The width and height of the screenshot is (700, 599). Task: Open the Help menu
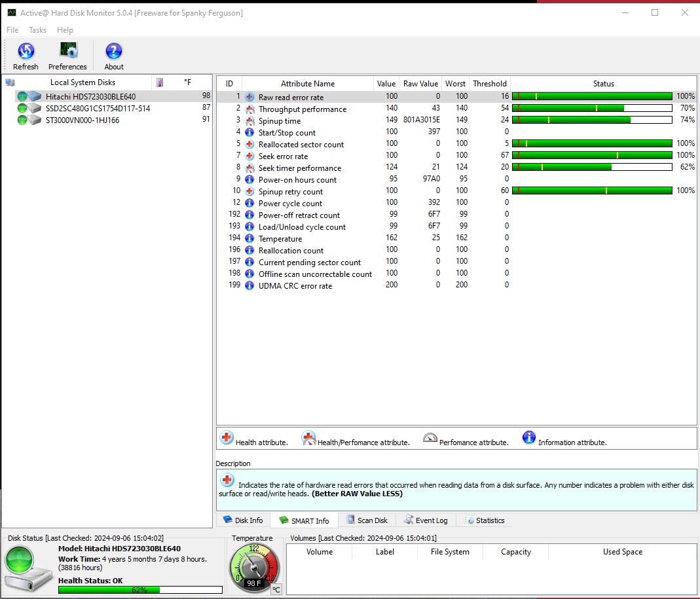pos(65,30)
